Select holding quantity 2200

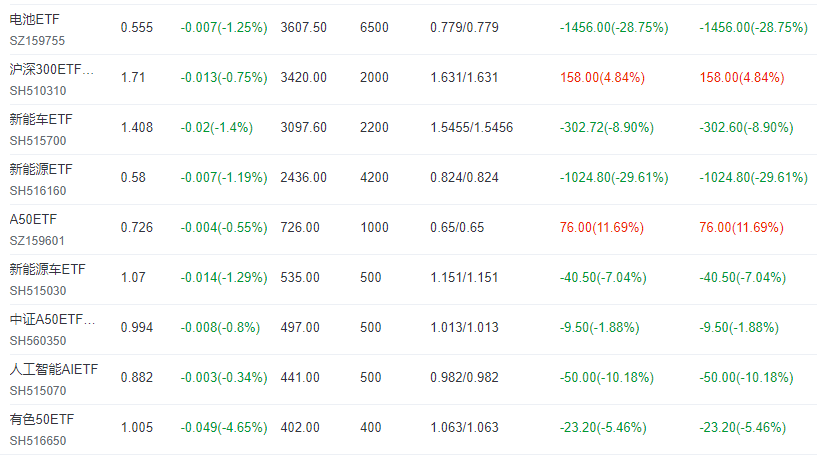pyautogui.click(x=374, y=128)
